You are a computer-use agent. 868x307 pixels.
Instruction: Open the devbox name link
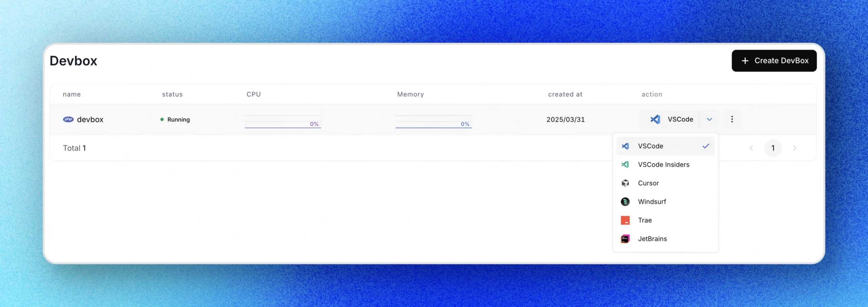coord(90,120)
